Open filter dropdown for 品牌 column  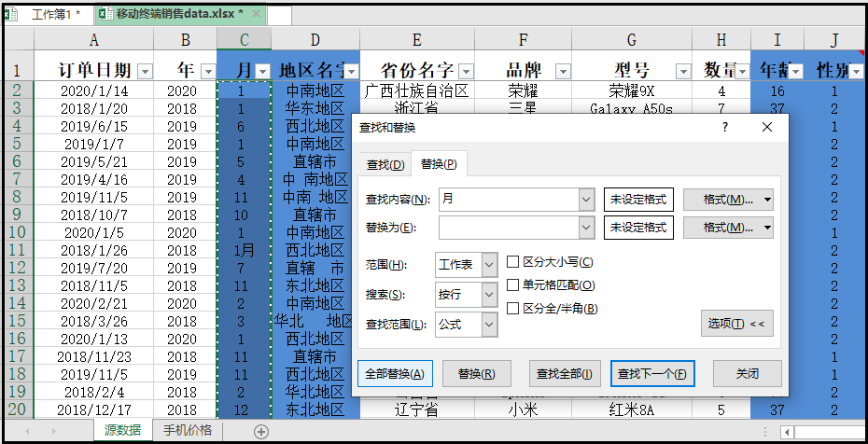(563, 71)
